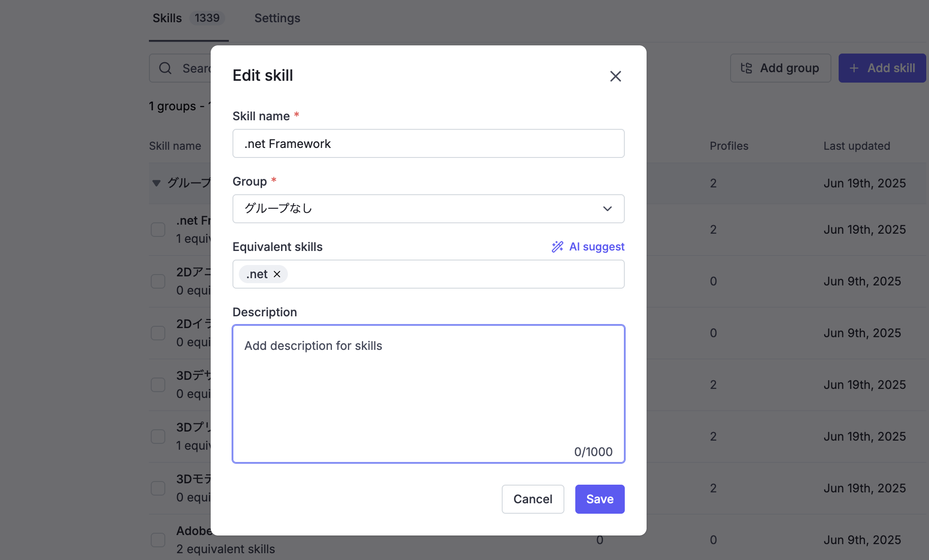This screenshot has height=560, width=929.
Task: Click the Skill name input field
Action: pos(428,143)
